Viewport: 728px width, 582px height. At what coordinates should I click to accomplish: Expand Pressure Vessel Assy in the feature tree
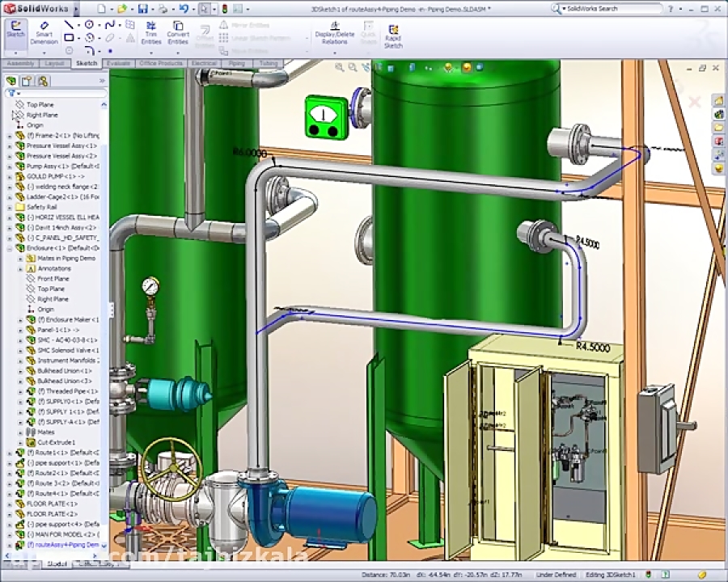tap(11, 145)
